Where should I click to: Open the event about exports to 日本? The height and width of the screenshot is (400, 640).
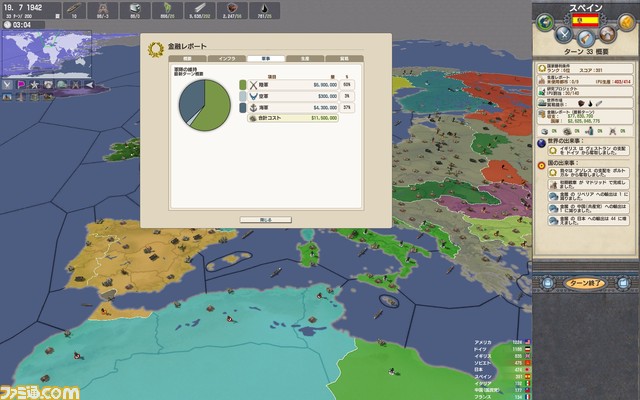pyautogui.click(x=588, y=221)
